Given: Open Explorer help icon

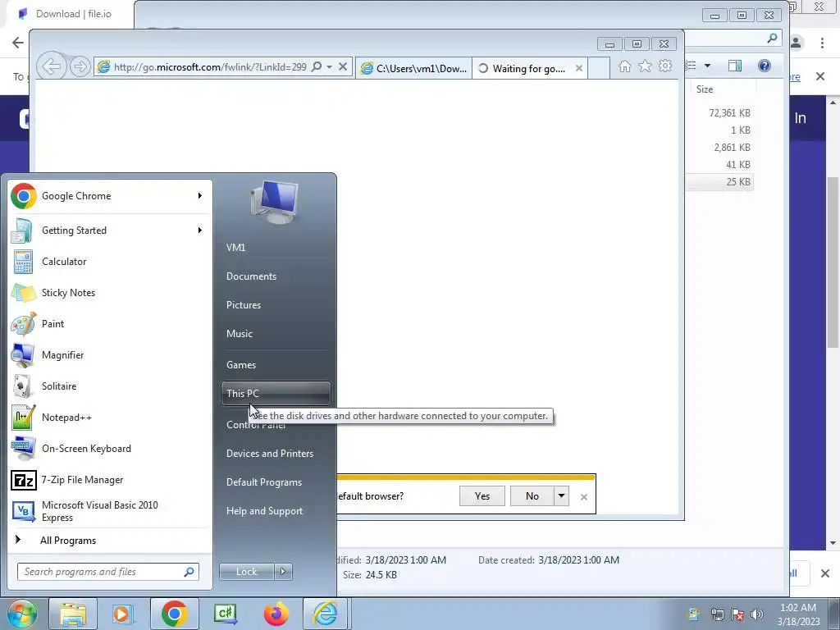Looking at the screenshot, I should click(x=765, y=66).
